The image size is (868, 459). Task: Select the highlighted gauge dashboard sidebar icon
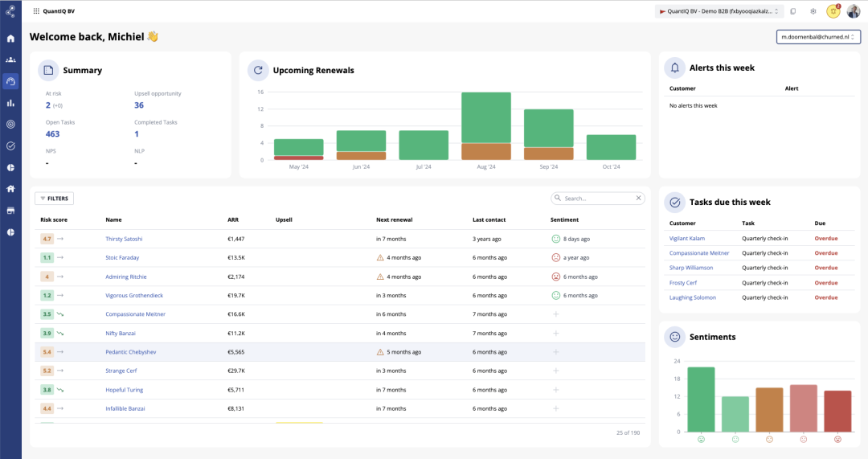tap(10, 81)
